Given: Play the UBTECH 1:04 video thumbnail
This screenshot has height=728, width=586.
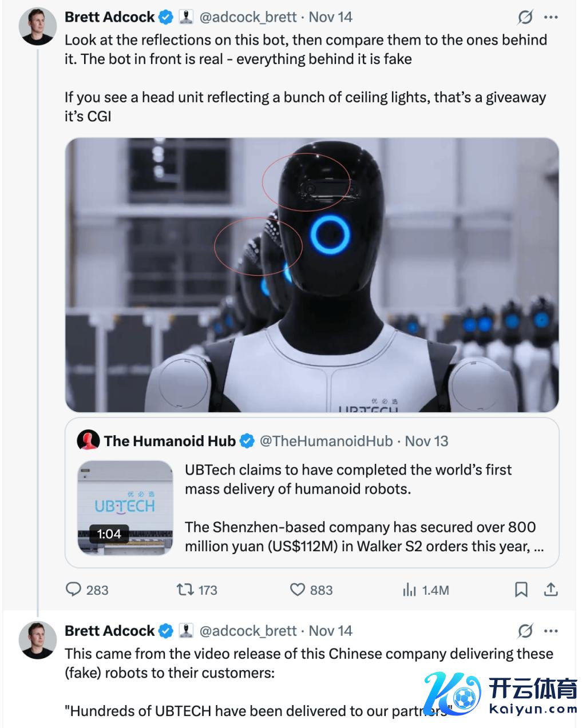Looking at the screenshot, I should click(x=125, y=507).
